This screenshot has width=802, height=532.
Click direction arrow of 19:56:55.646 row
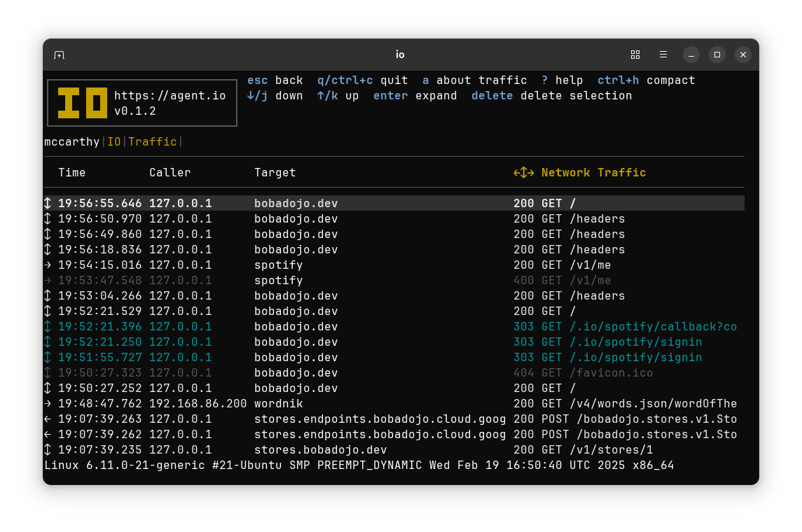(x=48, y=204)
